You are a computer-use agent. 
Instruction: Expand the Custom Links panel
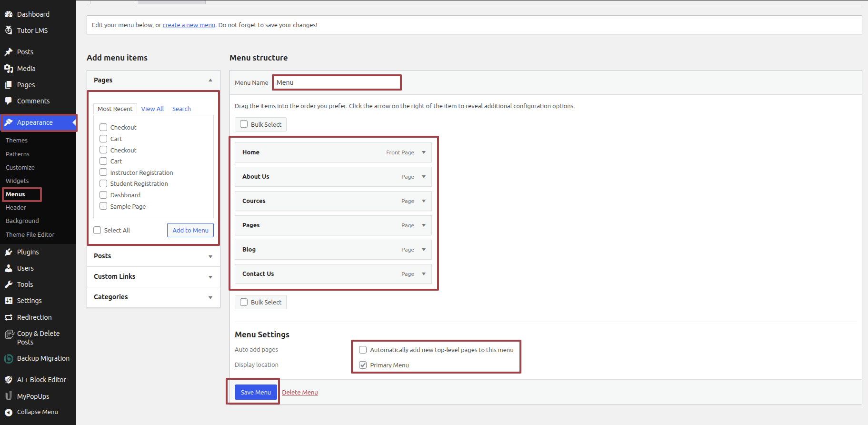[210, 277]
